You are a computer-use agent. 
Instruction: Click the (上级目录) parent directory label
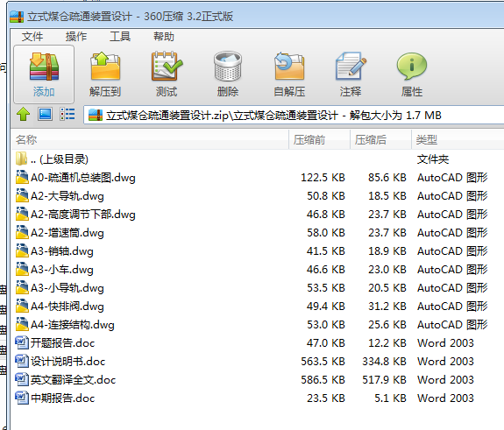pyautogui.click(x=64, y=159)
